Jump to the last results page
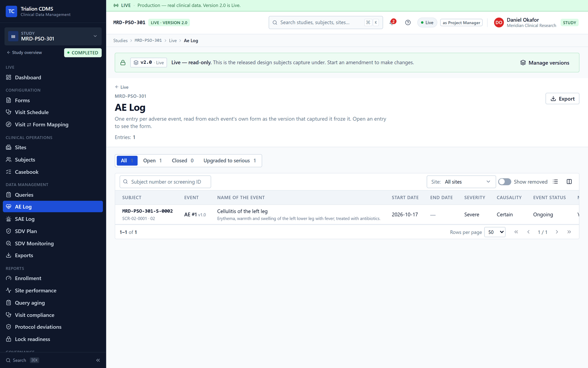This screenshot has width=588, height=368. tap(569, 232)
